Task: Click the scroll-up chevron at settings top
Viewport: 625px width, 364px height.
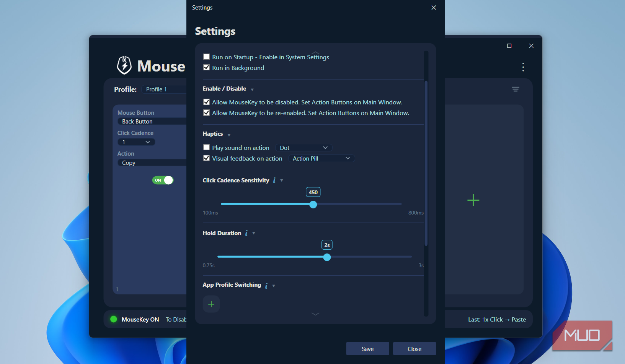Action: pos(315,52)
